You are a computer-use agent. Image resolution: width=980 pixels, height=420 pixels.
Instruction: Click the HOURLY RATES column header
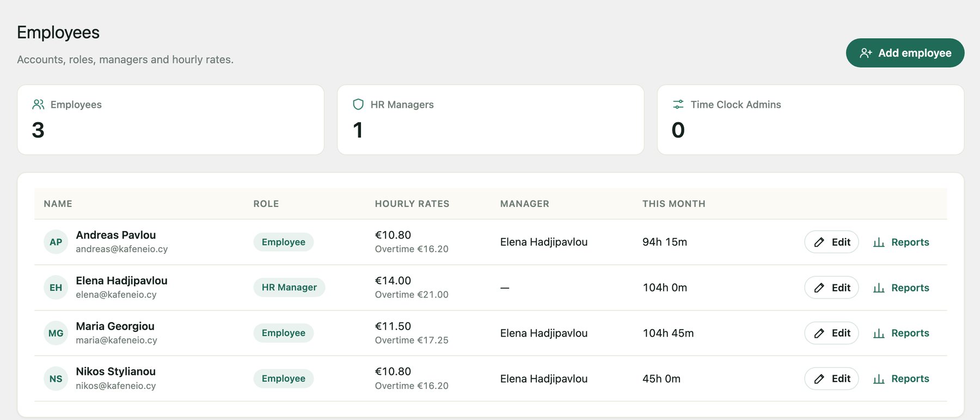pyautogui.click(x=412, y=204)
